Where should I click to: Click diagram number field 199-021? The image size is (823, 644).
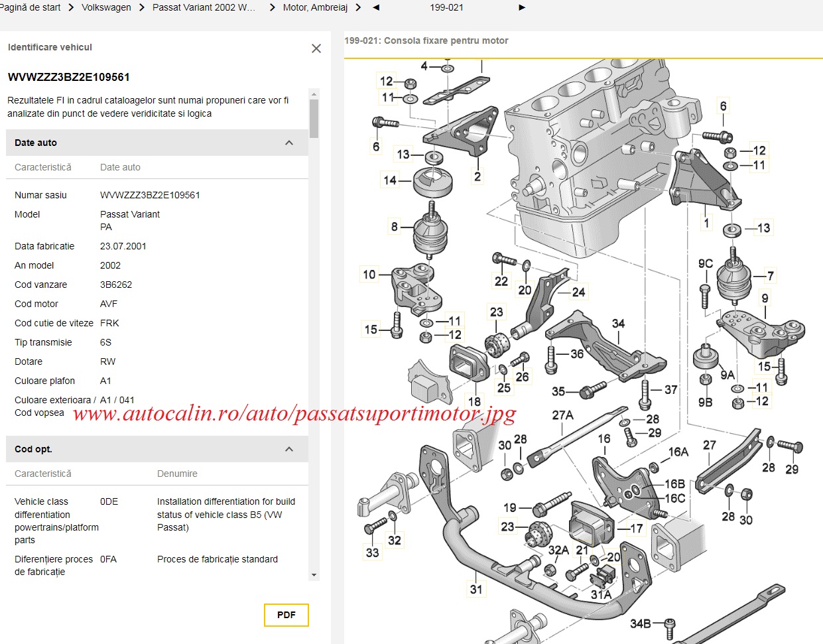point(446,7)
